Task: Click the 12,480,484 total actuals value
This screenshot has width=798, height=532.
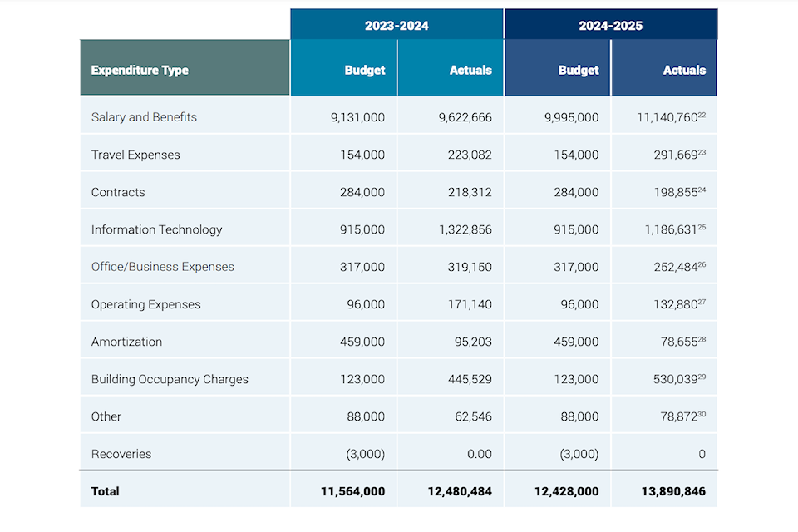Action: pyautogui.click(x=460, y=491)
